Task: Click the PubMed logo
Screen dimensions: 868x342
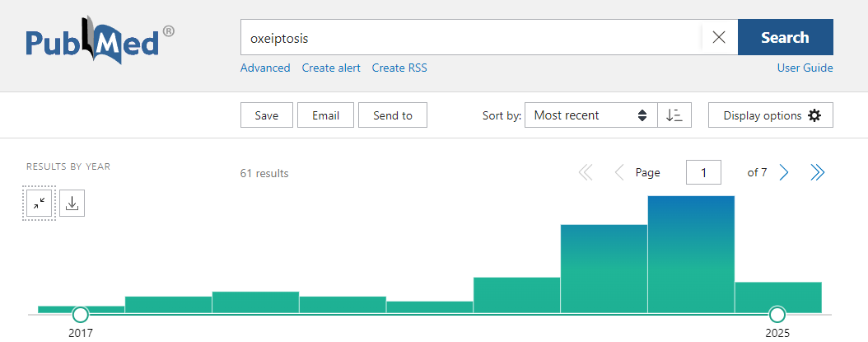Action: 100,46
